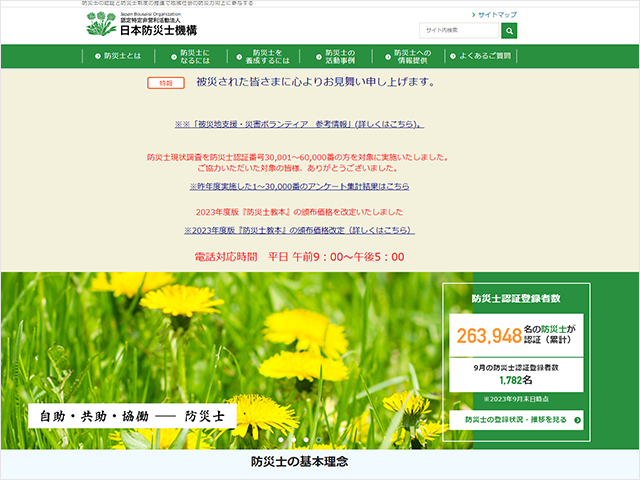Click the dandelion hero banner image

(x=237, y=361)
